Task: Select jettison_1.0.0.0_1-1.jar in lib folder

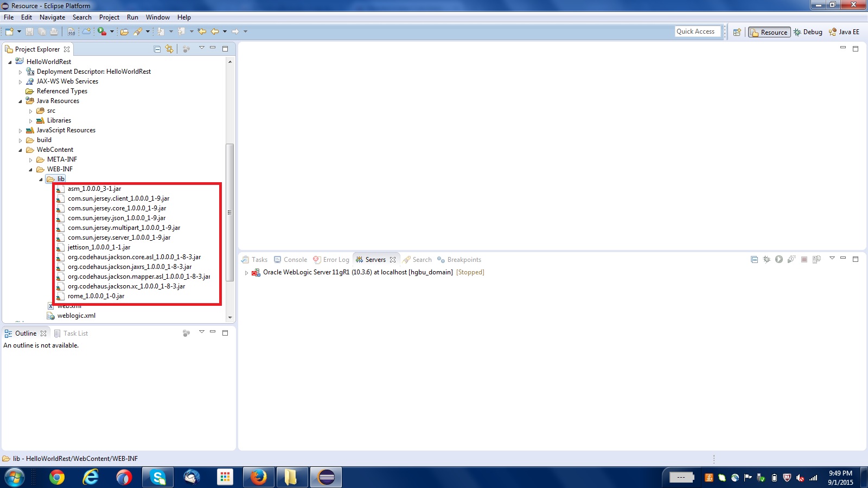Action: point(99,247)
